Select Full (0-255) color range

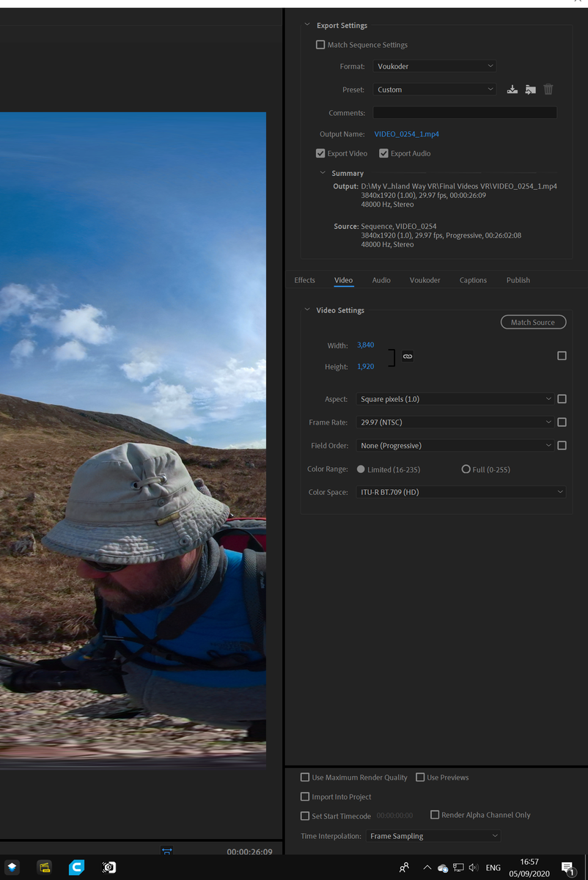pyautogui.click(x=466, y=469)
